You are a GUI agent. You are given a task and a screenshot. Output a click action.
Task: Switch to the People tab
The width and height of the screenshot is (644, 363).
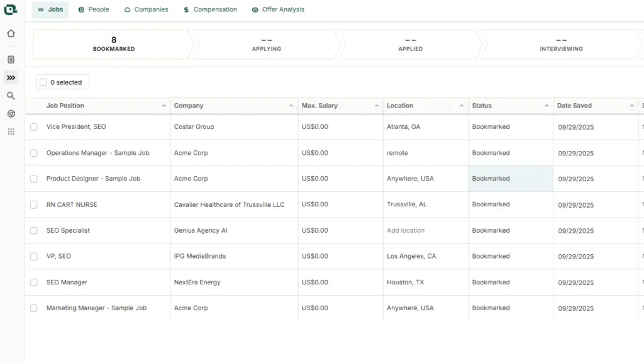94,9
